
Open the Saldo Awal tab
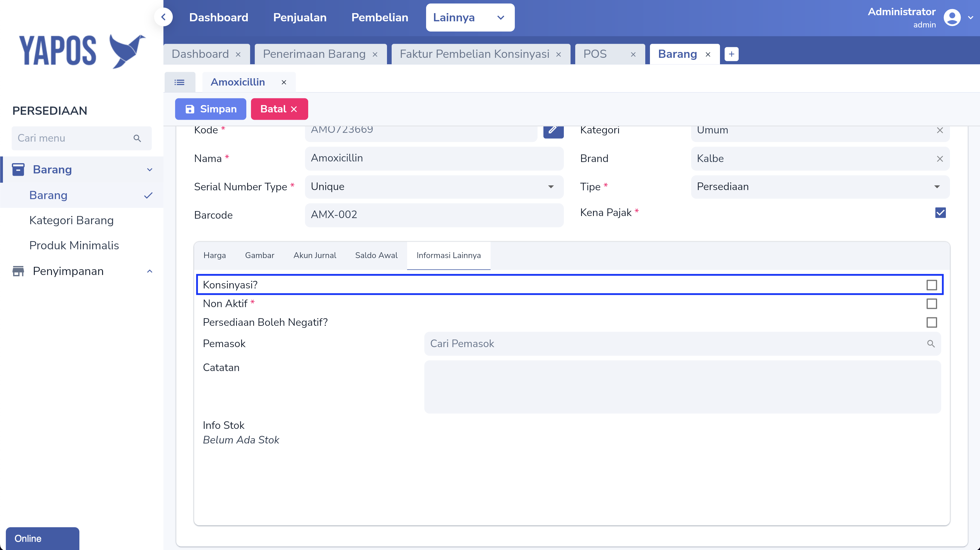(376, 255)
